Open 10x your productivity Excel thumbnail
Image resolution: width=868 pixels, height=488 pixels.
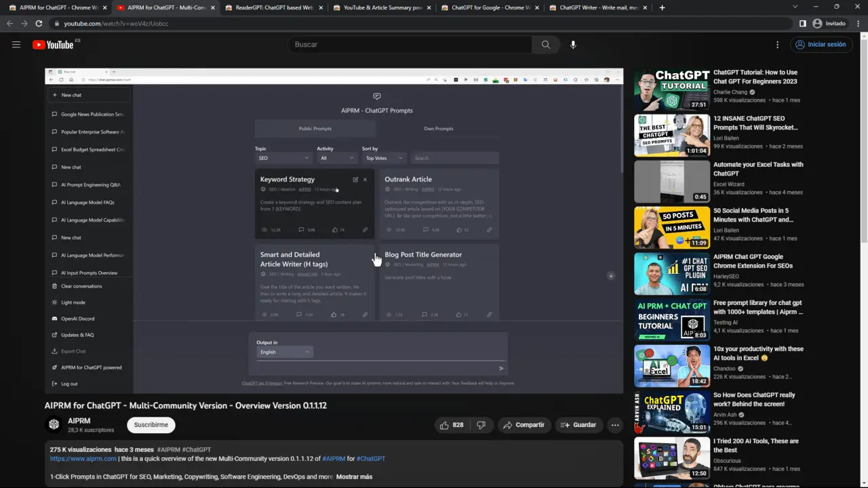(672, 366)
